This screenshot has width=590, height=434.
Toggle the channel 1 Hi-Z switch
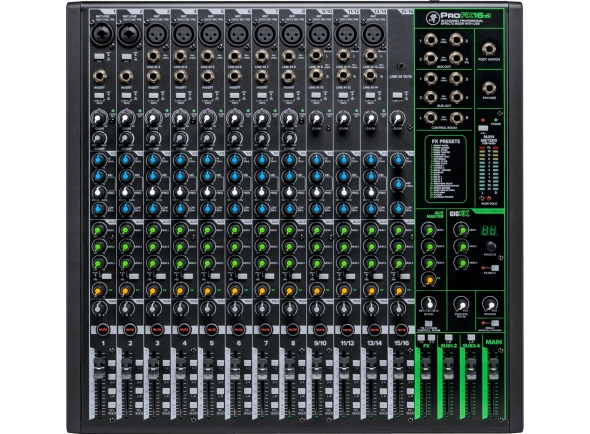[x=99, y=56]
